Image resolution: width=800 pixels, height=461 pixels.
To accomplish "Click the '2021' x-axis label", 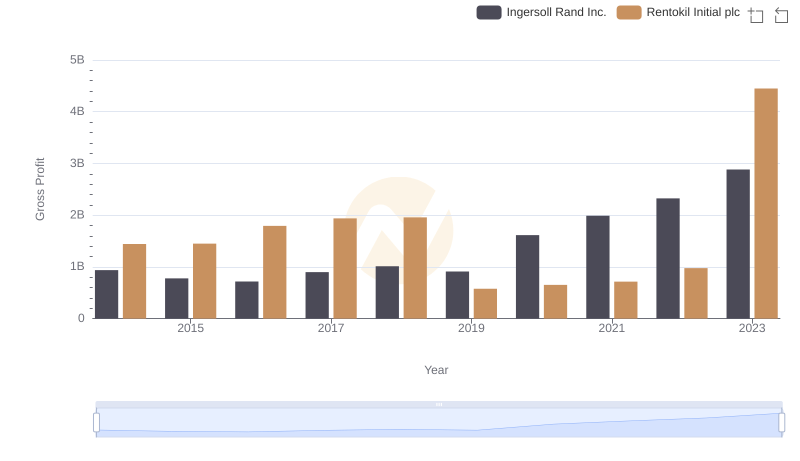I will [x=611, y=328].
